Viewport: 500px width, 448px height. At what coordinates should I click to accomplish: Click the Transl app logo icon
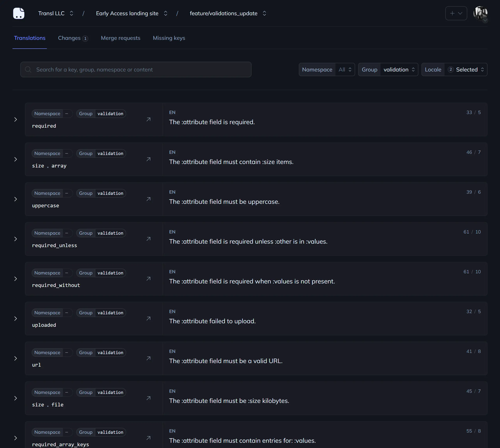(x=19, y=13)
